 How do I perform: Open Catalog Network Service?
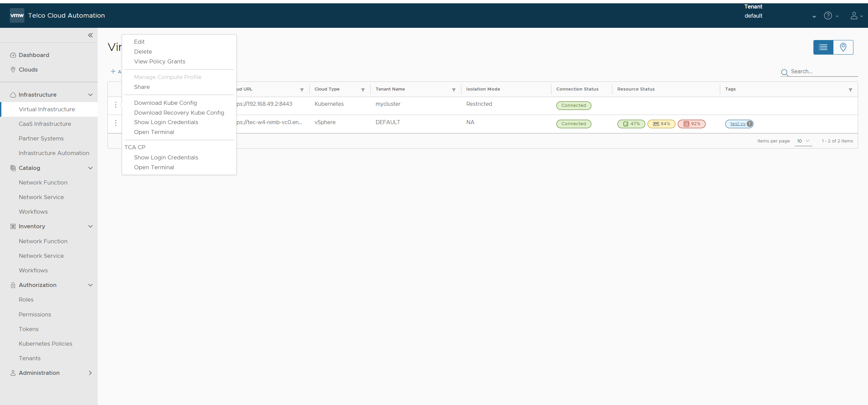[41, 197]
